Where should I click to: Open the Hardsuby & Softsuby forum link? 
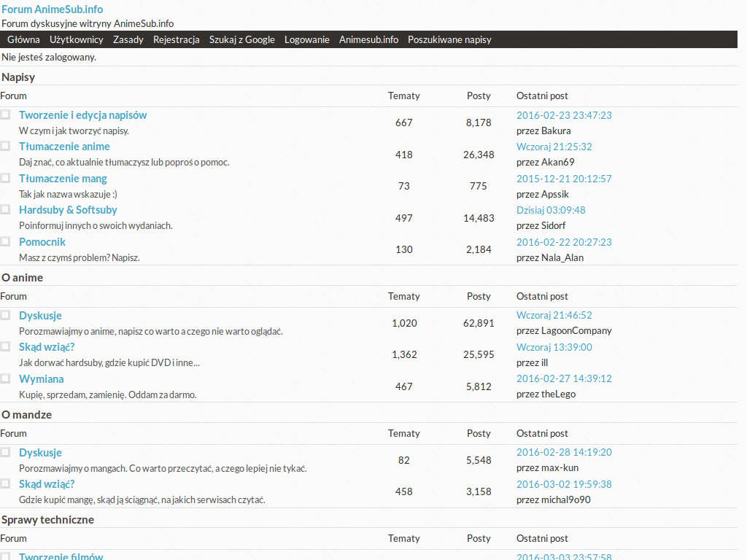coord(68,210)
